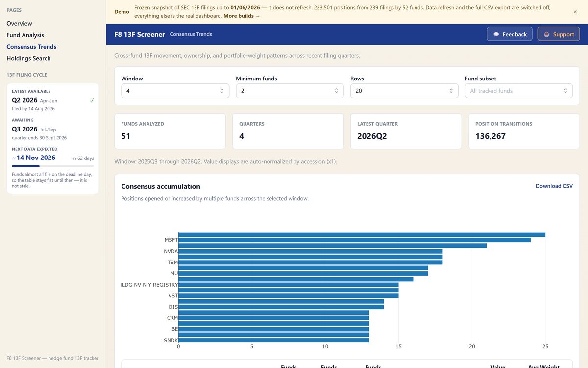
Task: Click the CRM axis label
Action: (x=172, y=318)
